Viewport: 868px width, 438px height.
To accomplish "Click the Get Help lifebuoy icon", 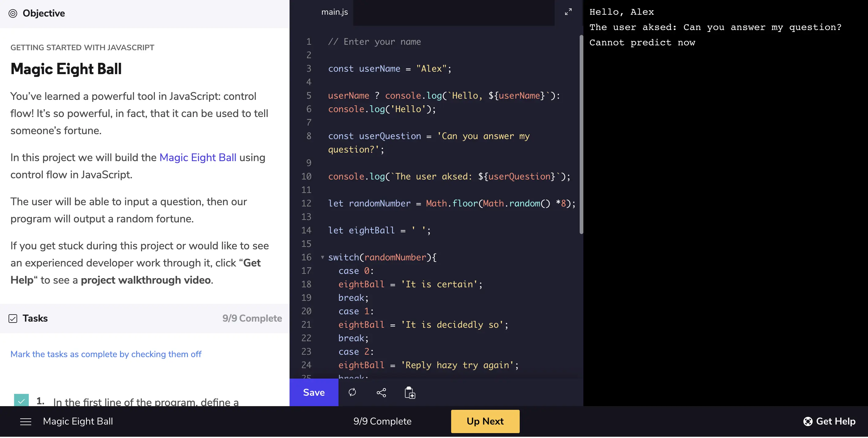I will click(808, 421).
